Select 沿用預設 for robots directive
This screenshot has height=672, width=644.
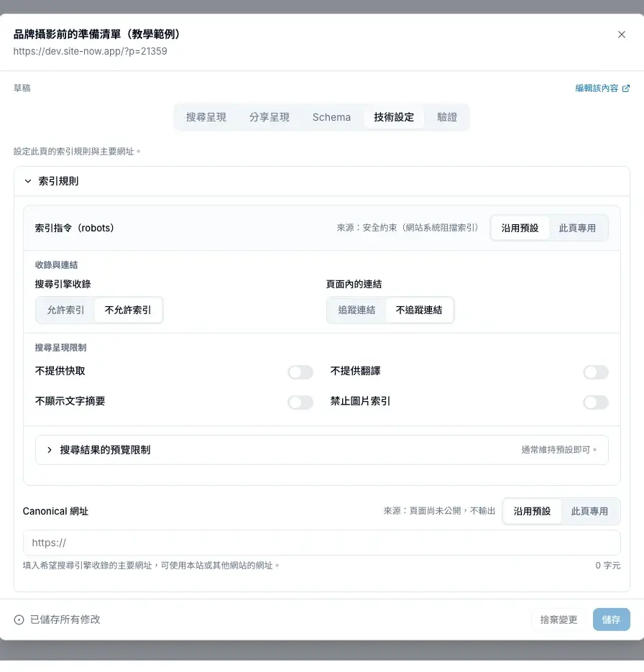pyautogui.click(x=520, y=228)
